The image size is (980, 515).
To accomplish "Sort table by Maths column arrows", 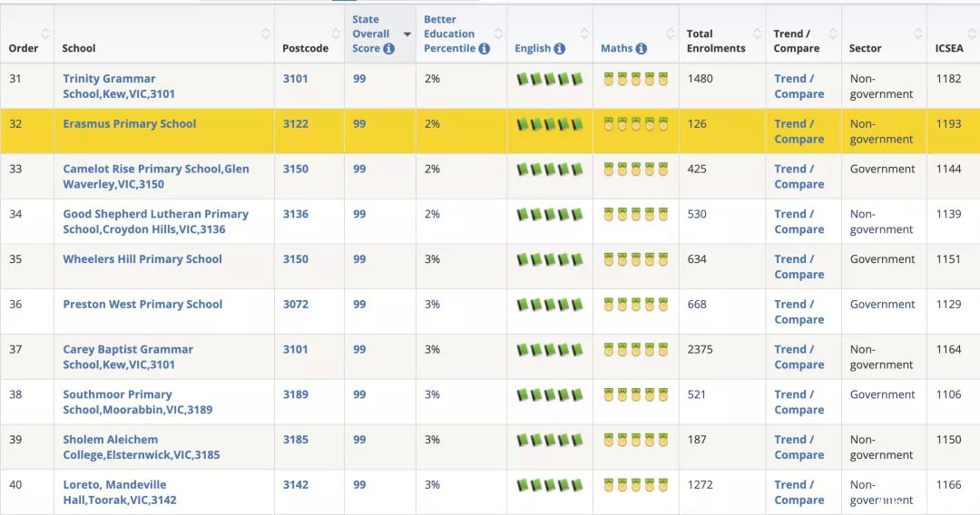I will [670, 34].
